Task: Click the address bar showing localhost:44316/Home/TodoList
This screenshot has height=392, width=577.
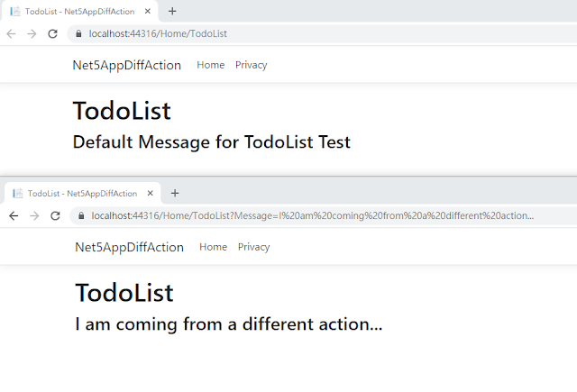Action: (270, 33)
